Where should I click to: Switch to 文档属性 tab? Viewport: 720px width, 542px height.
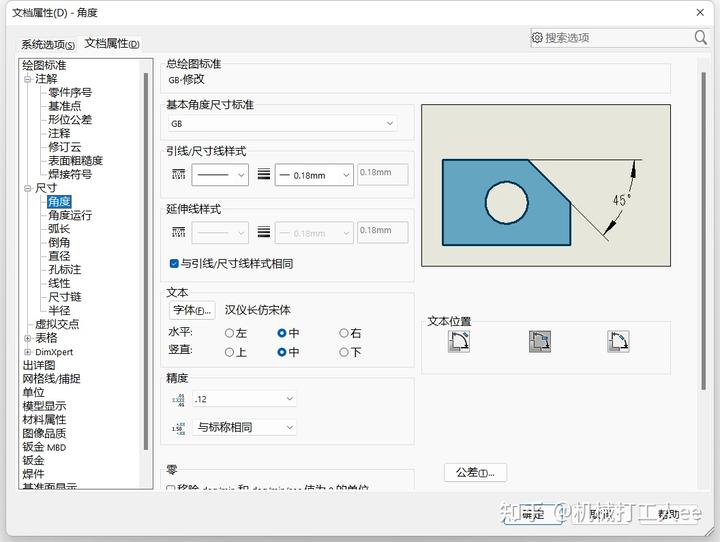(x=112, y=44)
